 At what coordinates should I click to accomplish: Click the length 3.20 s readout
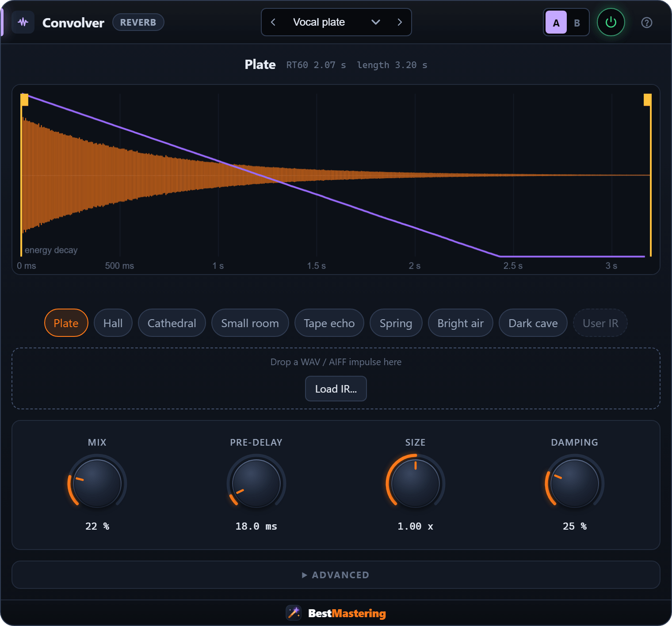(392, 65)
